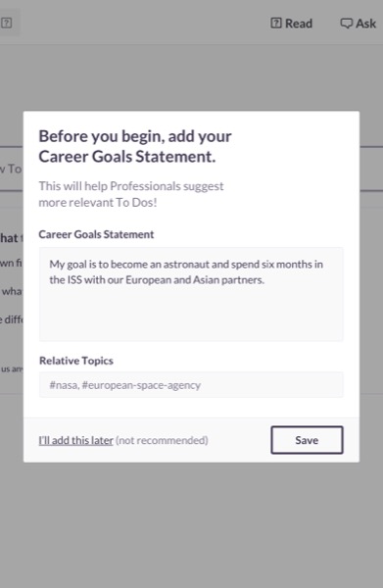Click the Read book icon
383x588 pixels.
click(276, 24)
